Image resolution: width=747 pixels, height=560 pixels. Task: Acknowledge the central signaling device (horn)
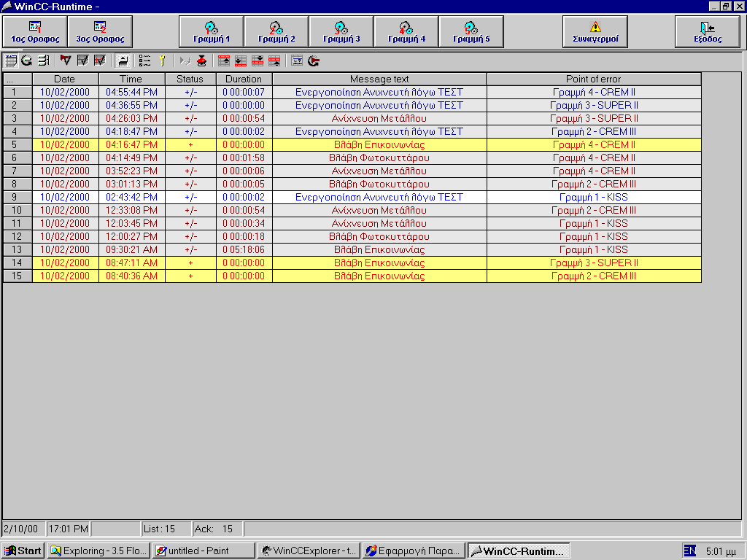coord(66,61)
